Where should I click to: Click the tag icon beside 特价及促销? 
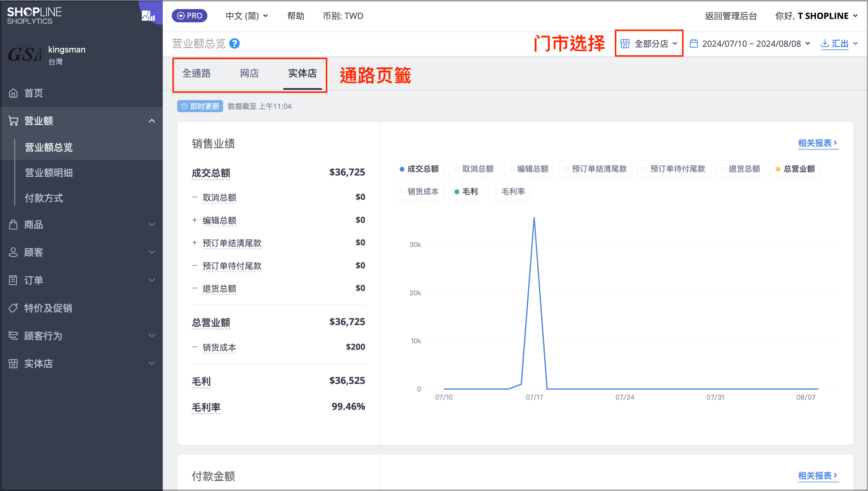point(13,308)
